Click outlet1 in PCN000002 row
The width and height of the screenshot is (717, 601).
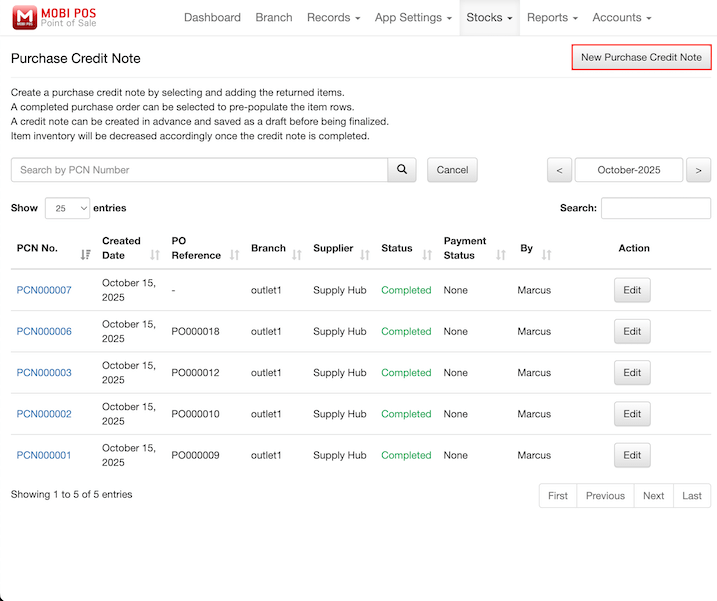point(266,413)
